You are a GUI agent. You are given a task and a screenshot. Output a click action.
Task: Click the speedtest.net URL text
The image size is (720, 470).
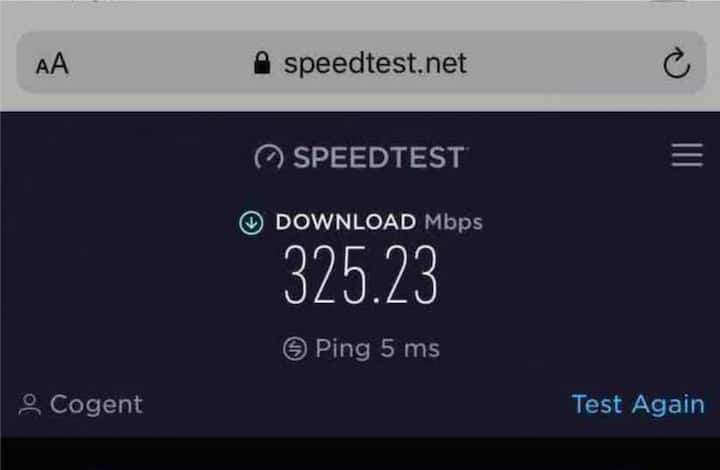375,63
